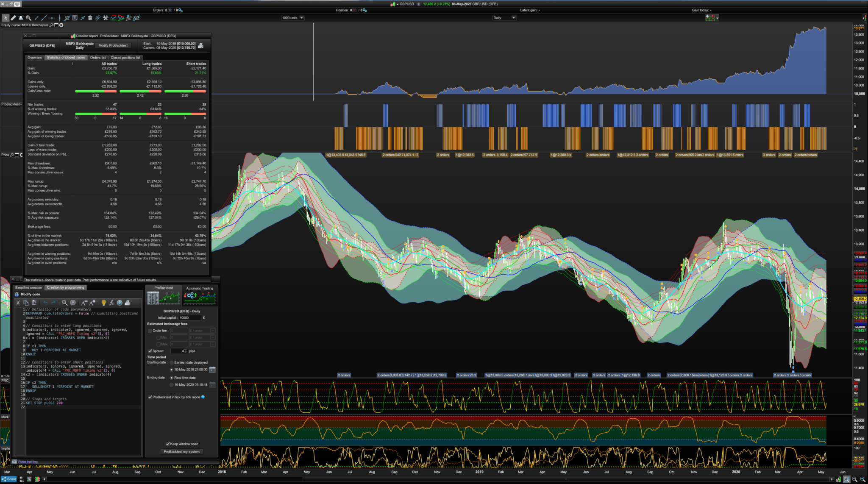Select Earliest date displayed radio button
This screenshot has height=484, width=868.
click(172, 363)
